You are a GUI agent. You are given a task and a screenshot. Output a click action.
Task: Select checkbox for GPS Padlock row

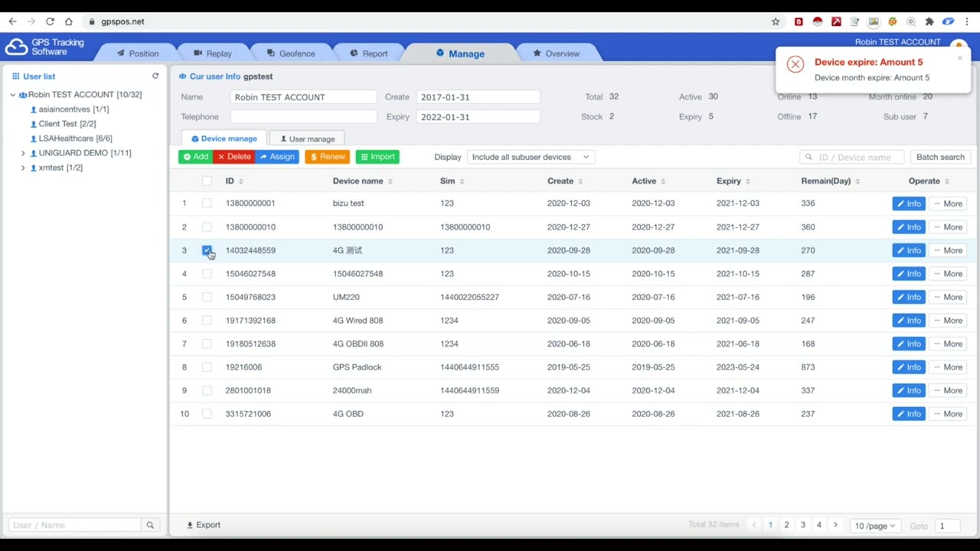click(x=207, y=367)
